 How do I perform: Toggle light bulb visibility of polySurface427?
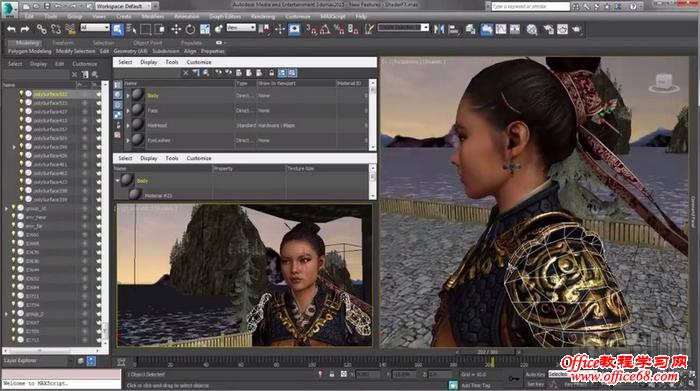pos(21,112)
